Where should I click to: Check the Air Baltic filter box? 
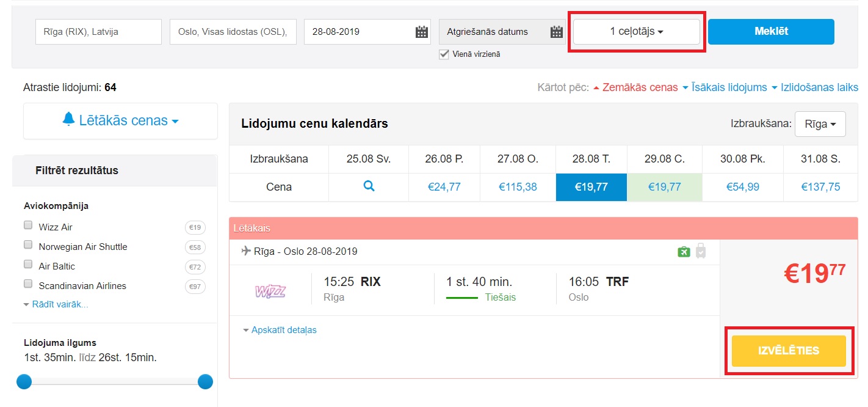point(28,265)
